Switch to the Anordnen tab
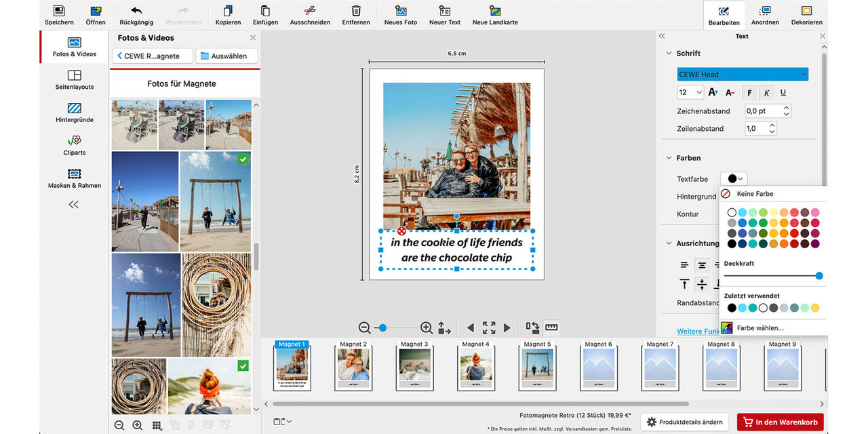The height and width of the screenshot is (434, 868). pos(765,15)
